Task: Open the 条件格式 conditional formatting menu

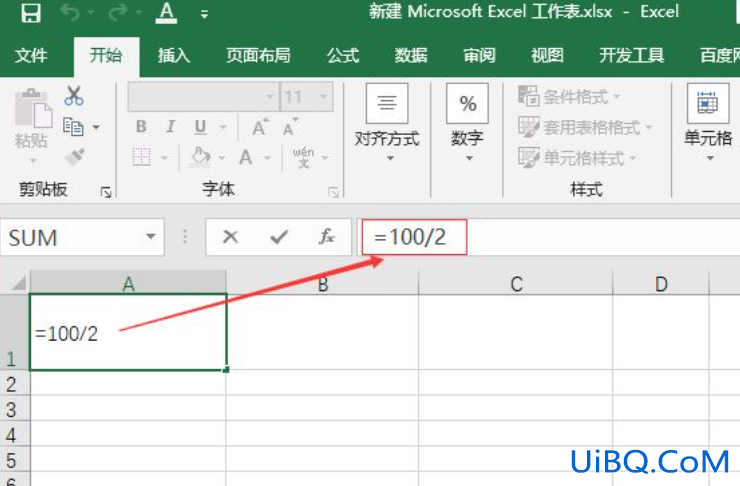Action: [569, 97]
